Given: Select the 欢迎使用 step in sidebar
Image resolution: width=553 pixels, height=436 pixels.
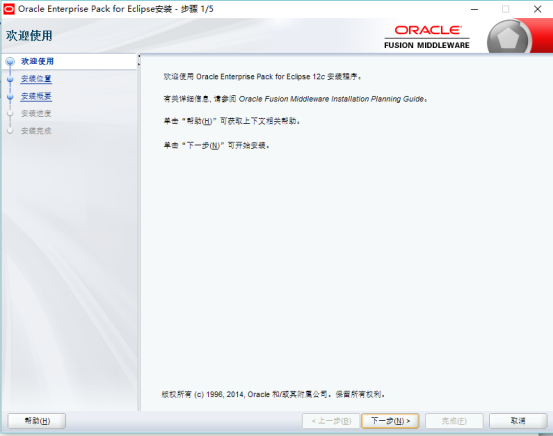Looking at the screenshot, I should 37,61.
